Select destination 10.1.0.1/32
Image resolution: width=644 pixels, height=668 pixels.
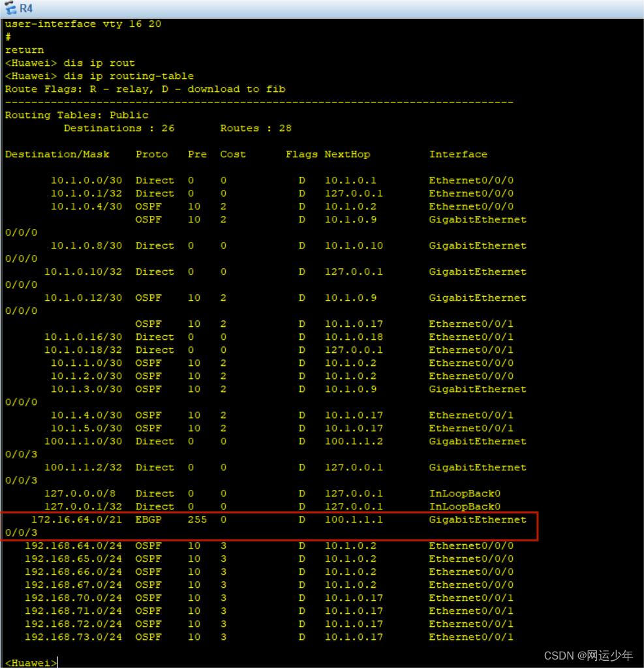[87, 193]
